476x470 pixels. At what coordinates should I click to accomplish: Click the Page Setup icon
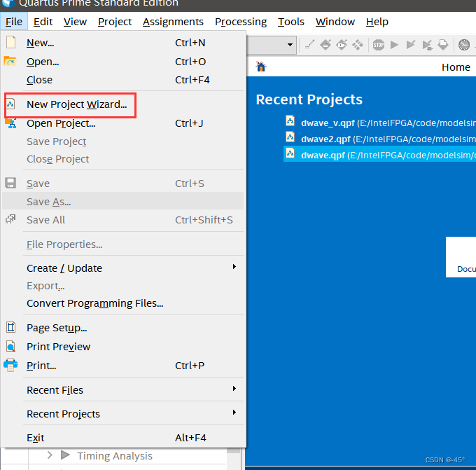pos(11,327)
